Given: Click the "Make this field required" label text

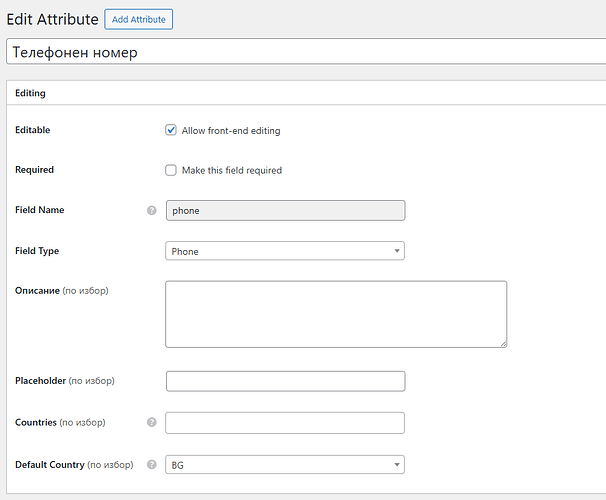Looking at the screenshot, I should (231, 171).
